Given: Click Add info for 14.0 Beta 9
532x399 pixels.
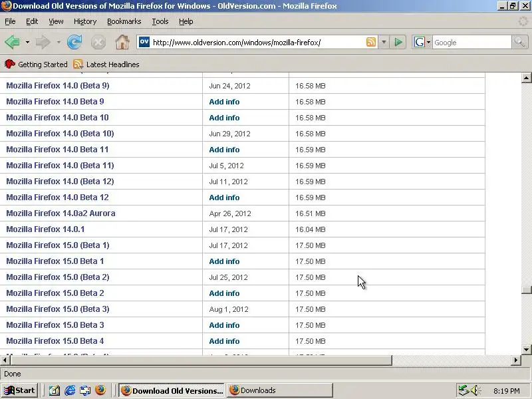Looking at the screenshot, I should coord(224,102).
